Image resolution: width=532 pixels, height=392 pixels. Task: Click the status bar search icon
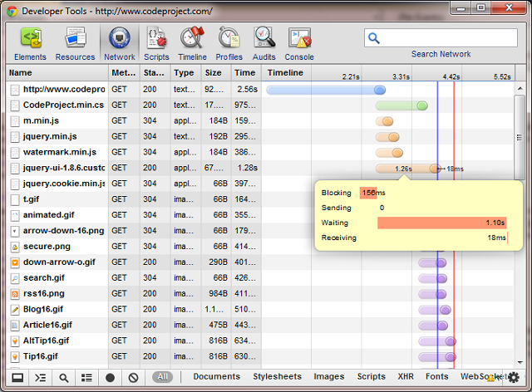pyautogui.click(x=63, y=377)
